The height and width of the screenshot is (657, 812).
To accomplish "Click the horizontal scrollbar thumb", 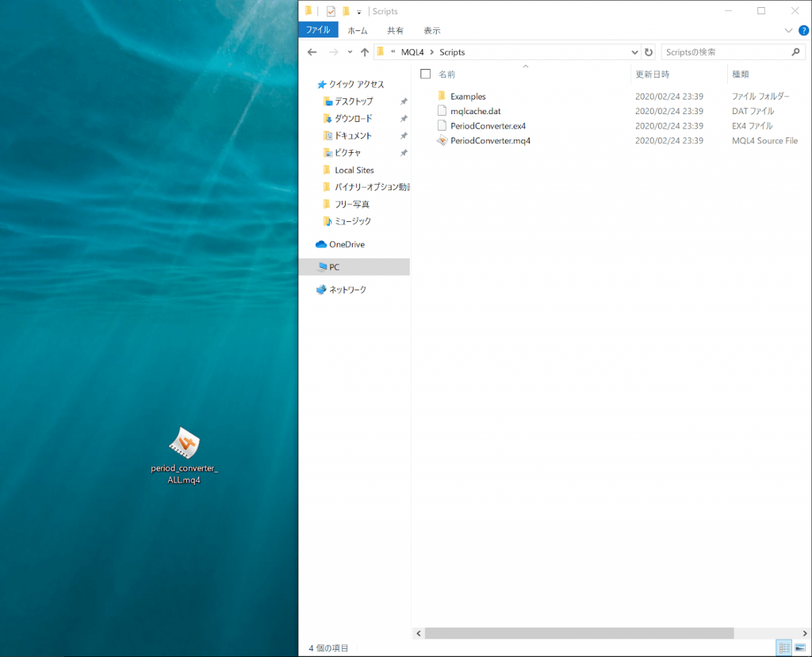I will (579, 633).
